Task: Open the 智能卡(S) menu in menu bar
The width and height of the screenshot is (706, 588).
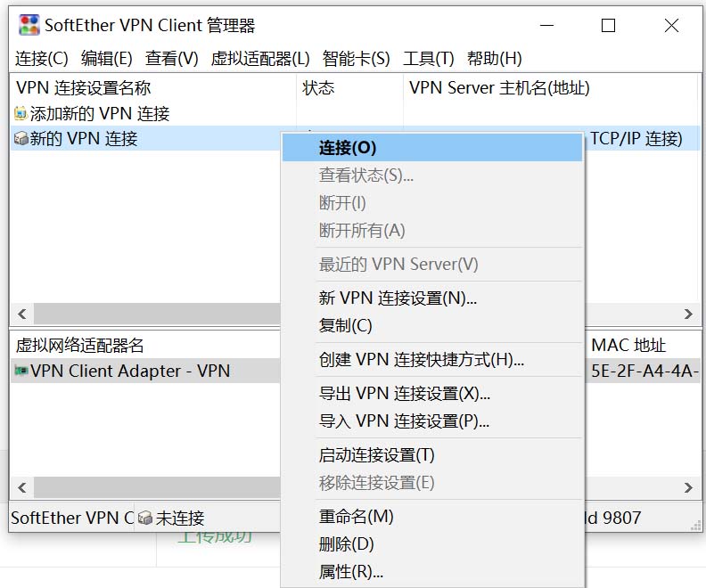Action: point(356,59)
